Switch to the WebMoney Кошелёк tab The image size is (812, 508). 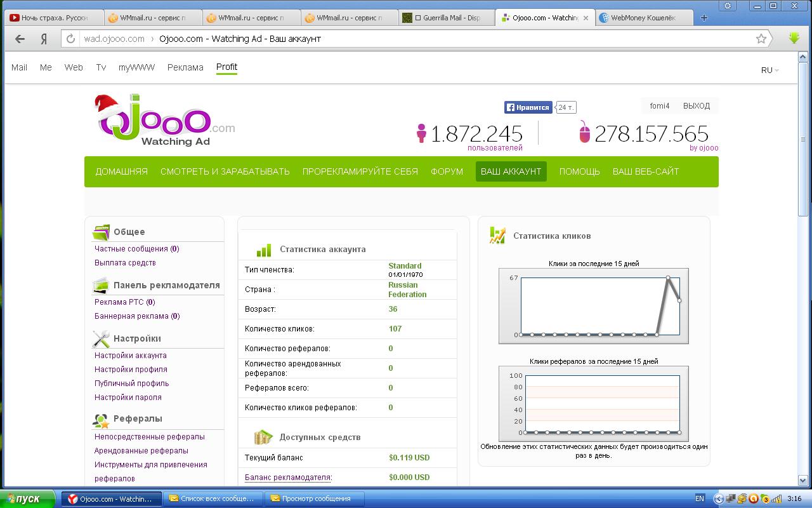click(644, 18)
